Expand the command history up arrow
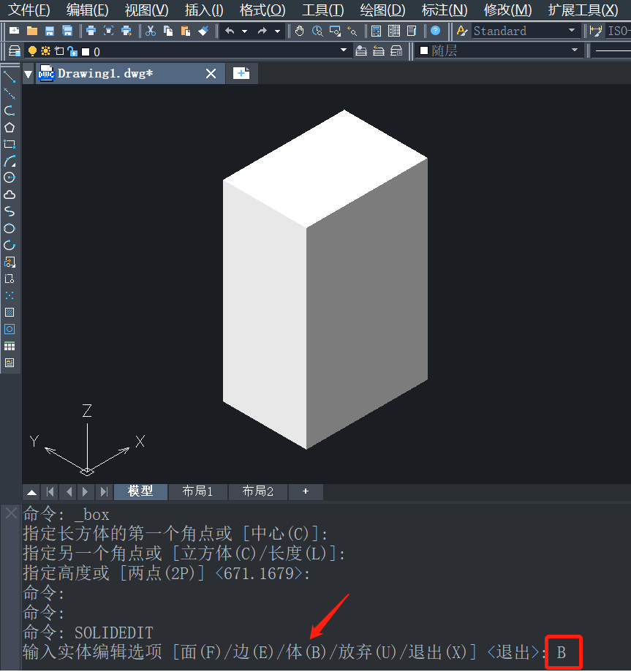The image size is (631, 672). coord(31,492)
